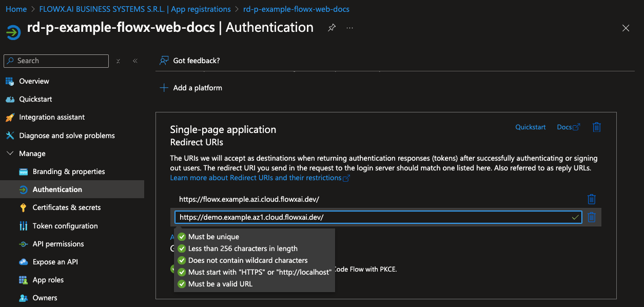Click the feedback person icon

pos(164,61)
